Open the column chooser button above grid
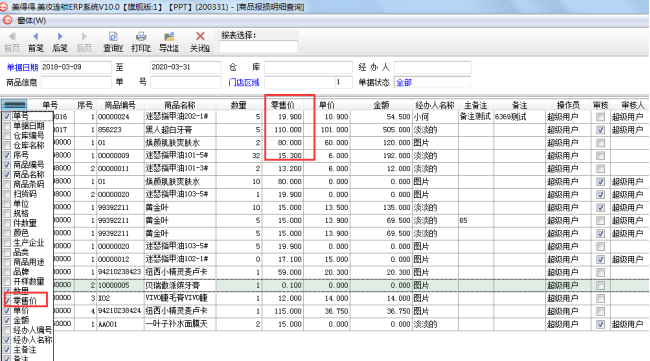 pyautogui.click(x=14, y=104)
